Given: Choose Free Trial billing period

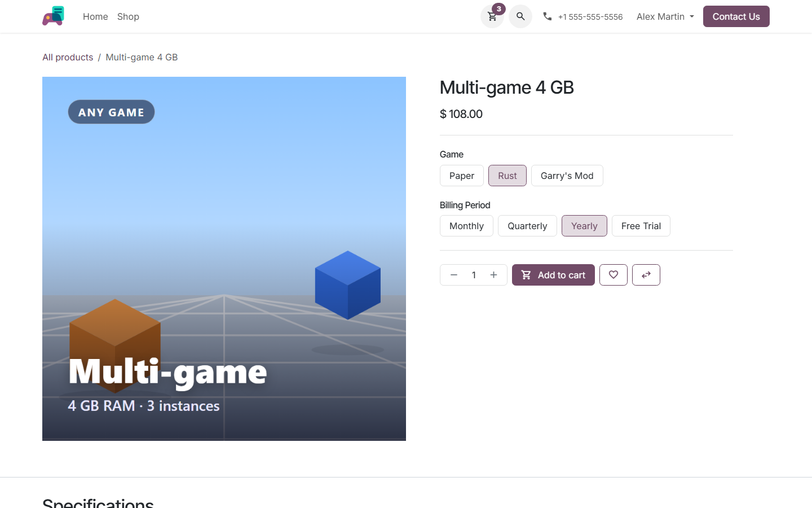Looking at the screenshot, I should [x=641, y=226].
